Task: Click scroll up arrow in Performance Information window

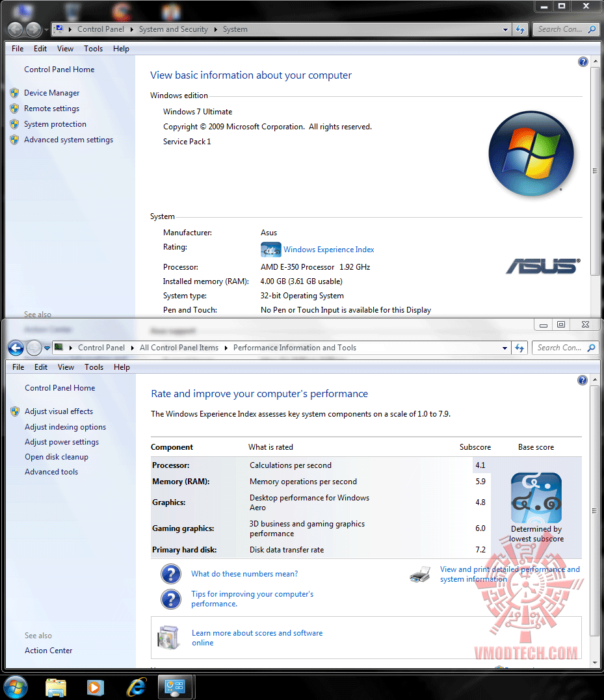Action: click(x=595, y=380)
